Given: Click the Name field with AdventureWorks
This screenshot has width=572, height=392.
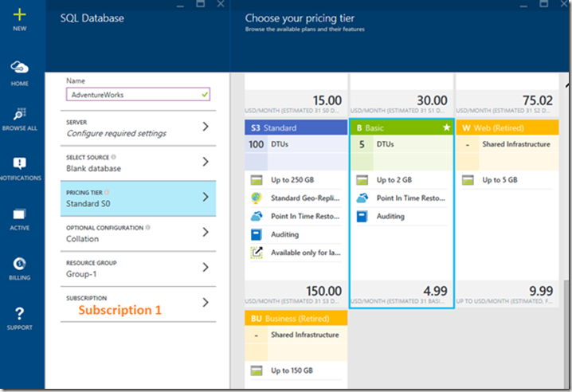Looking at the screenshot, I should pos(139,95).
